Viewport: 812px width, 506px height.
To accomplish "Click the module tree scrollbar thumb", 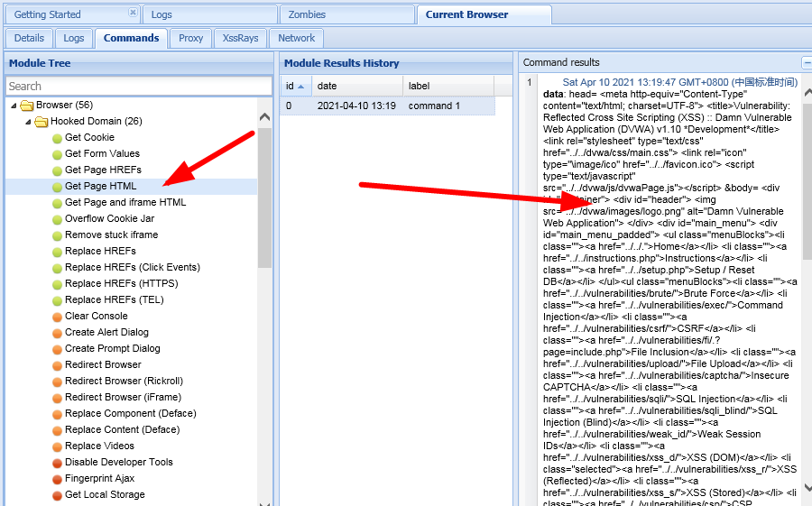I will [264, 197].
